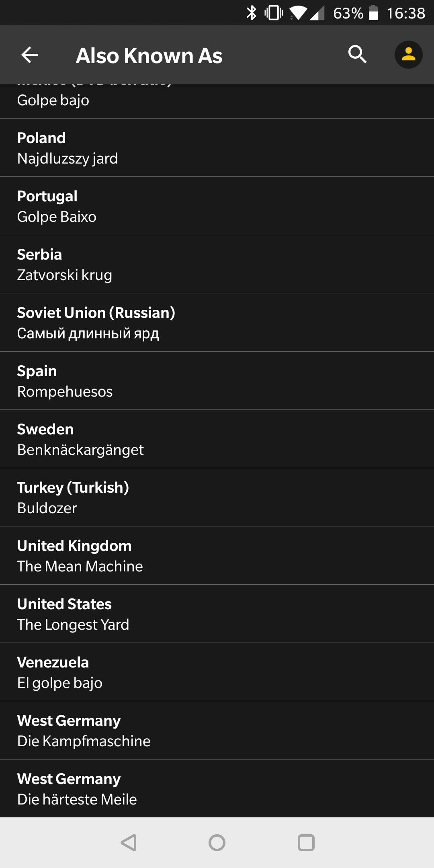Open search with the magnifier icon
The height and width of the screenshot is (868, 434).
point(357,54)
